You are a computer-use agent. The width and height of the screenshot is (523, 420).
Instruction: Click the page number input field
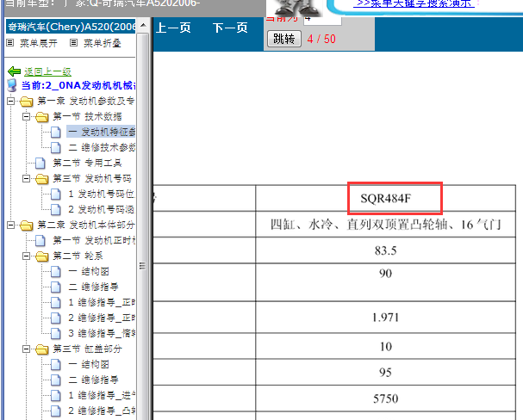(322, 21)
